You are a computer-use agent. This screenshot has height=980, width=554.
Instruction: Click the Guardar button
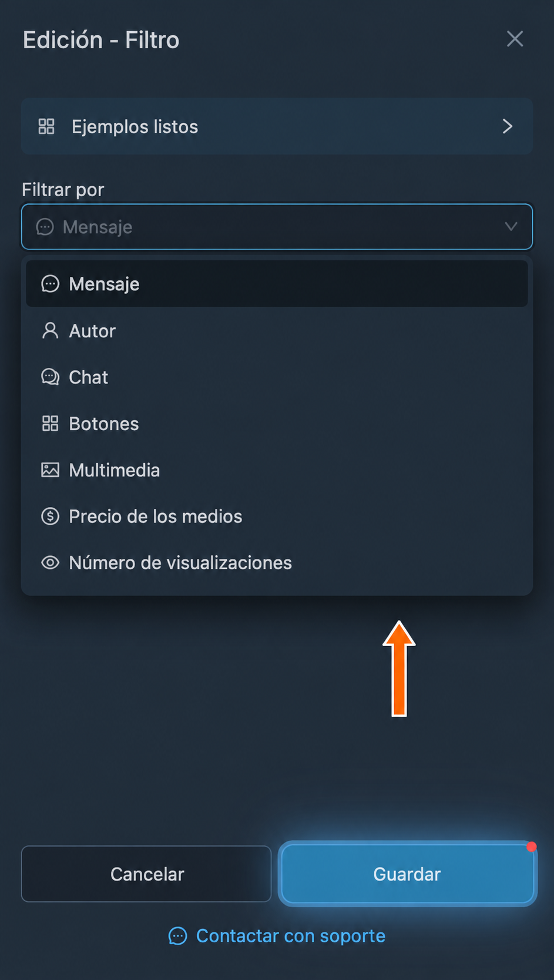pyautogui.click(x=407, y=874)
